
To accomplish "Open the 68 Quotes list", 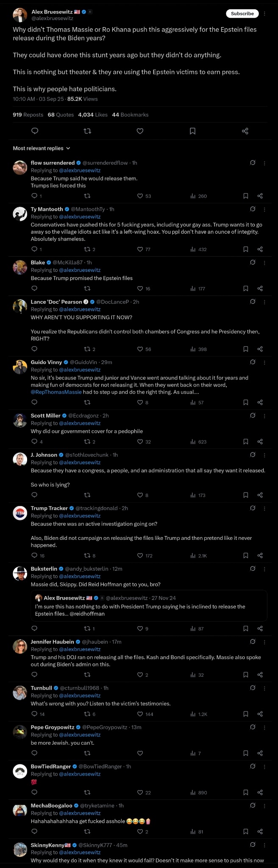I will [x=61, y=115].
